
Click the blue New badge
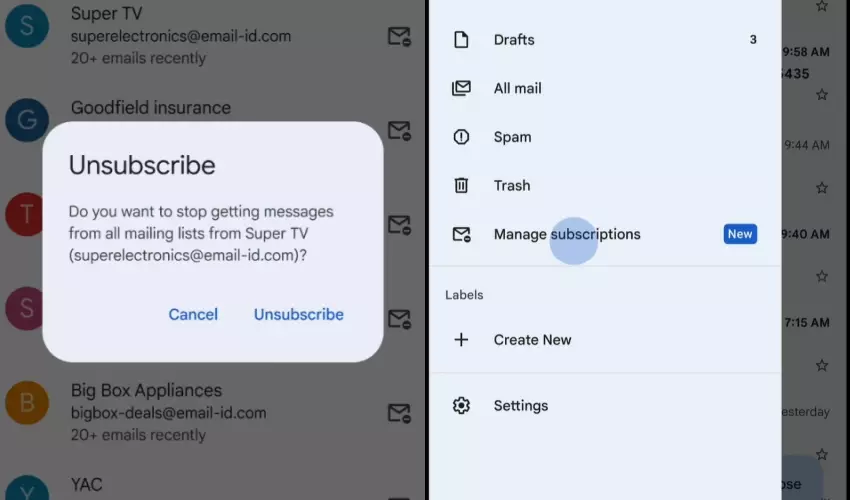pos(740,234)
